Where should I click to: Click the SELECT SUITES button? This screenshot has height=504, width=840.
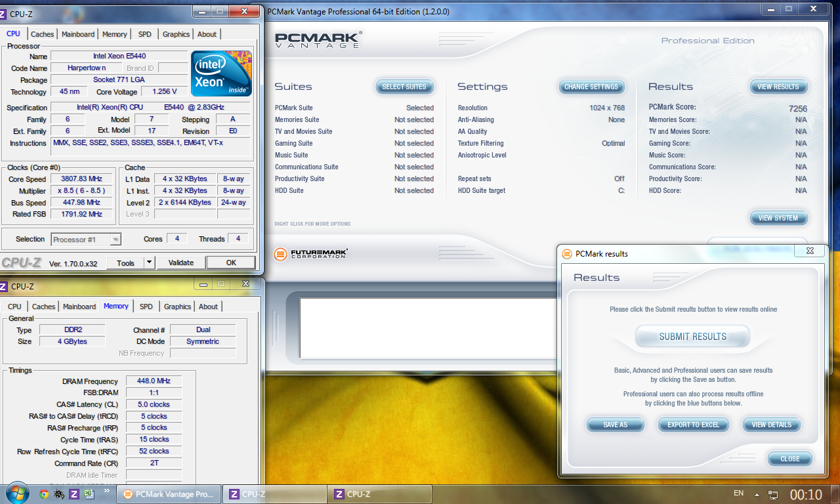404,87
